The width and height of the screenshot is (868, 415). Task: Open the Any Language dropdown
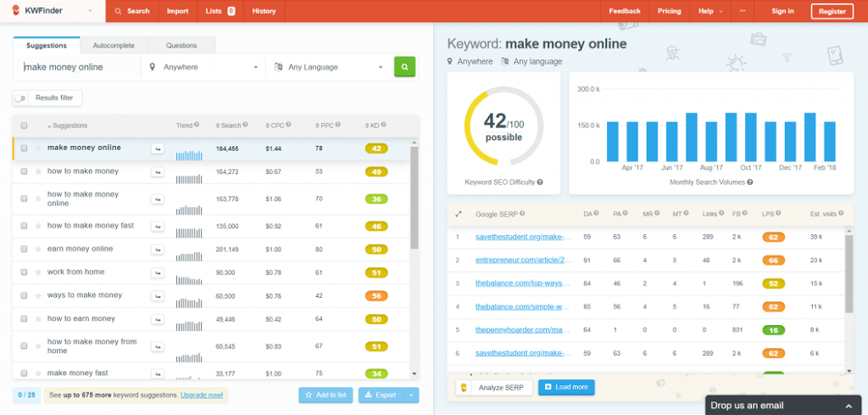328,67
